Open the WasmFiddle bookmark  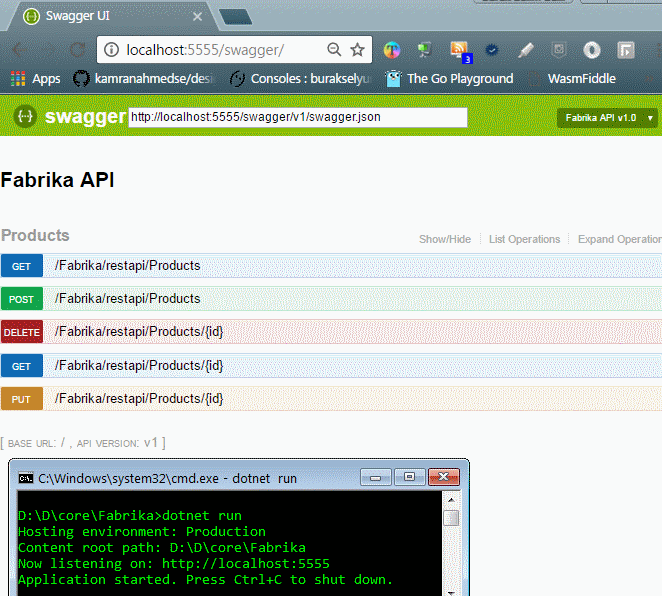point(572,79)
